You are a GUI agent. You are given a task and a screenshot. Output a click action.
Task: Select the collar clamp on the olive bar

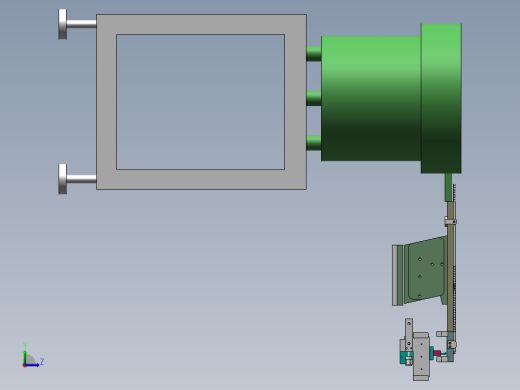(x=450, y=221)
